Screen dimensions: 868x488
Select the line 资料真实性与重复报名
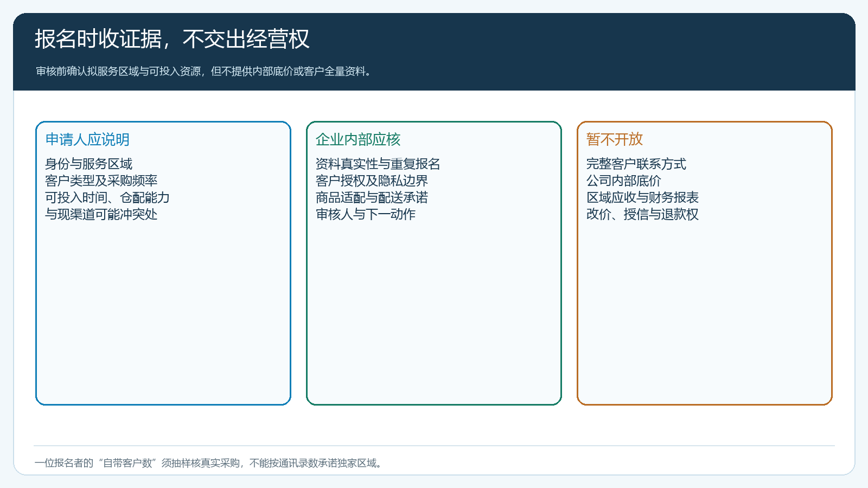pos(378,164)
